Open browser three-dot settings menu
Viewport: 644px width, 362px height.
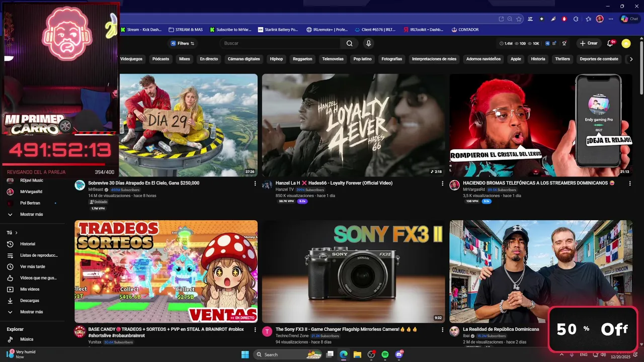click(611, 19)
